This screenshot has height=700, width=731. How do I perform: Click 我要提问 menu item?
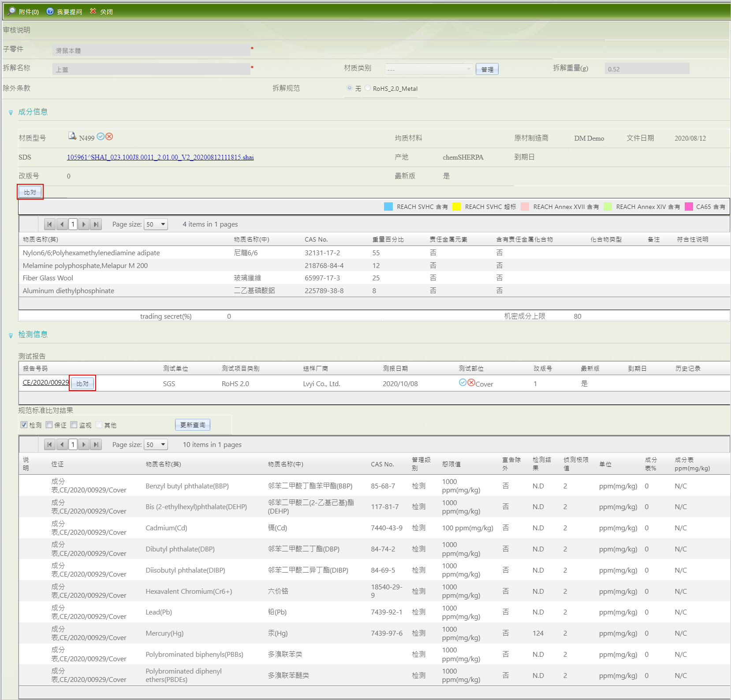69,12
